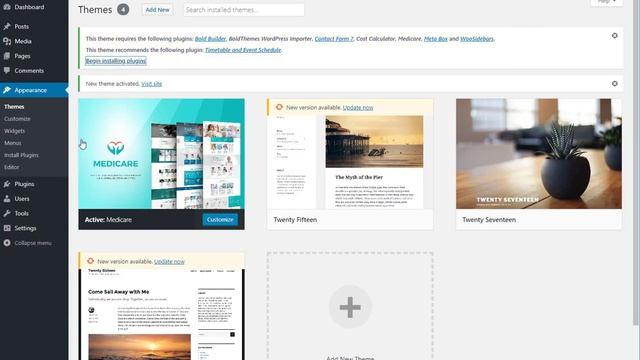Click Update now for Twenty Sixteen
The width and height of the screenshot is (640, 360).
coord(169,262)
